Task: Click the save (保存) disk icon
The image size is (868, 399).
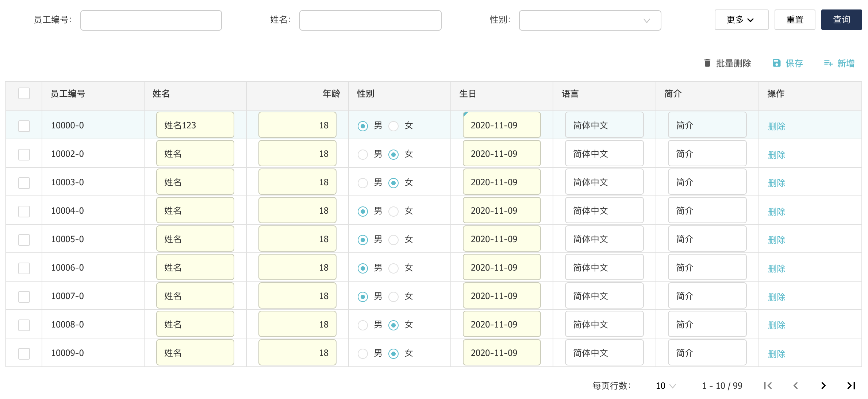Action: coord(776,63)
